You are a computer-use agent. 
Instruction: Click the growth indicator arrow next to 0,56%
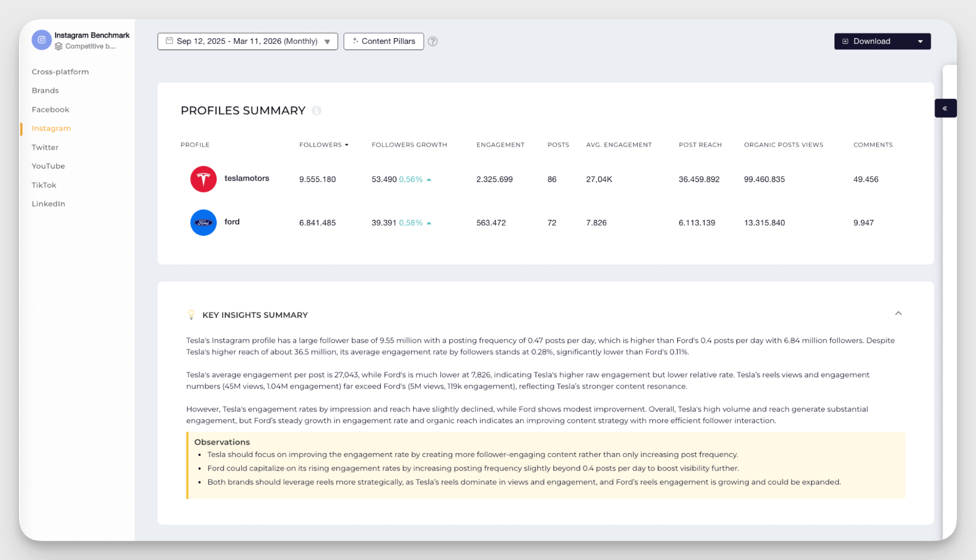(429, 179)
